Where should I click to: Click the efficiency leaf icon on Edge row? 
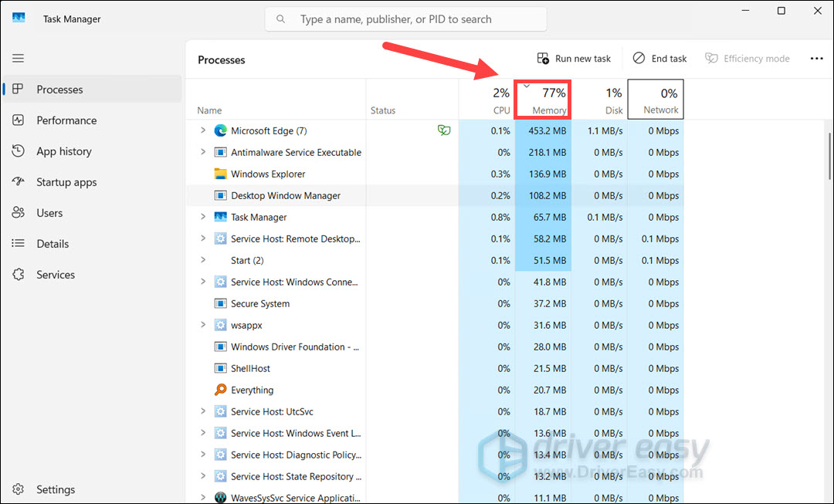coord(444,130)
